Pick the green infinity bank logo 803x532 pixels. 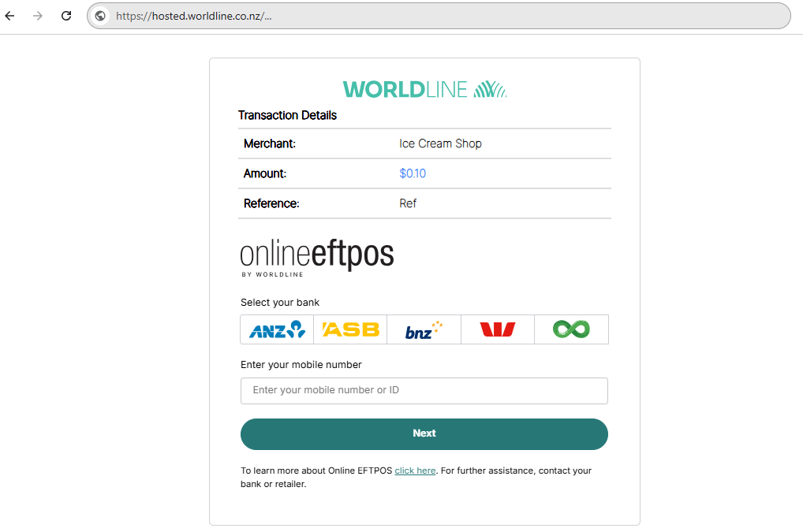tap(572, 329)
